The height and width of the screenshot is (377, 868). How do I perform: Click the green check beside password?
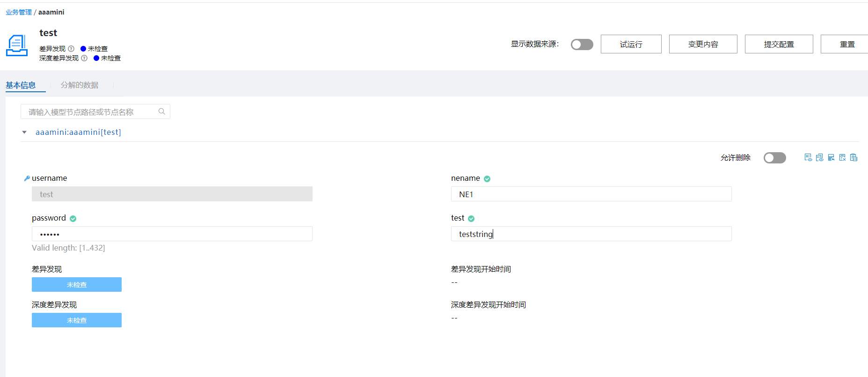point(73,218)
